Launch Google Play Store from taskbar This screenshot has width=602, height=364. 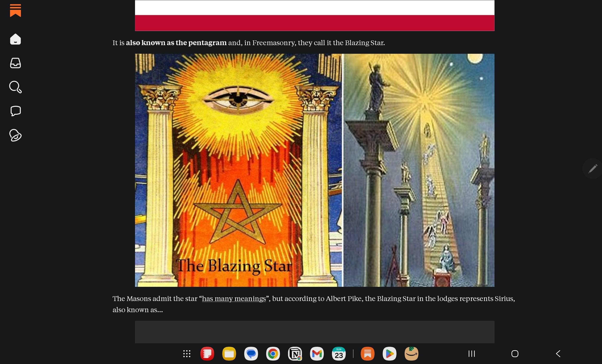coord(389,354)
